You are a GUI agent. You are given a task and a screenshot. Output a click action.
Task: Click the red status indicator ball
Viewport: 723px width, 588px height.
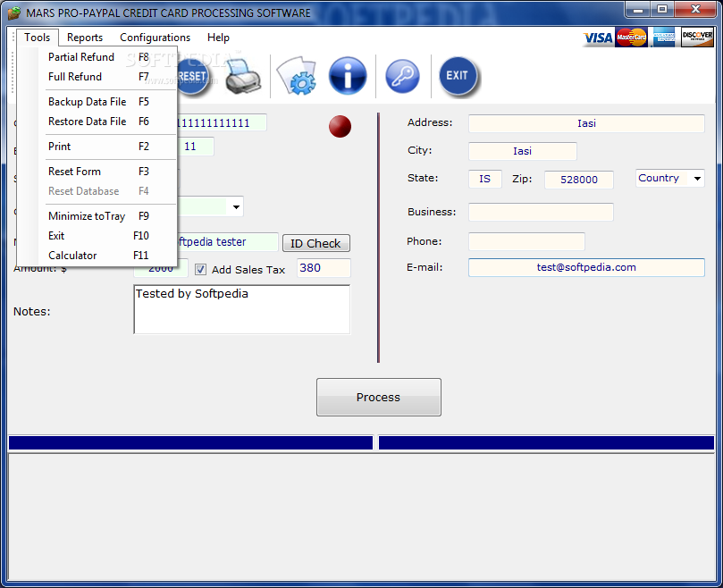click(x=340, y=126)
